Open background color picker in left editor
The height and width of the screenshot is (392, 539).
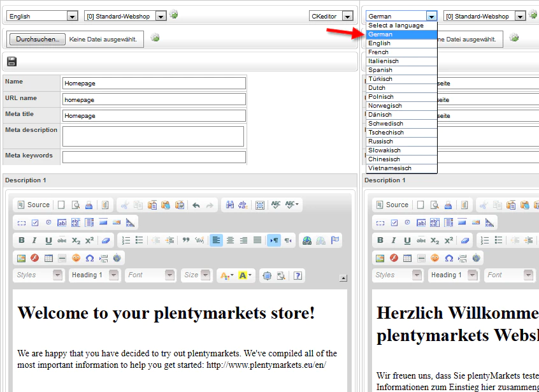tap(245, 275)
